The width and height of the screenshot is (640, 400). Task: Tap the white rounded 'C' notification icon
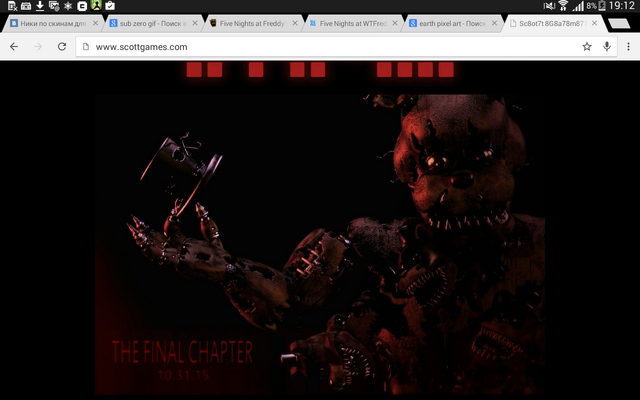tap(82, 6)
